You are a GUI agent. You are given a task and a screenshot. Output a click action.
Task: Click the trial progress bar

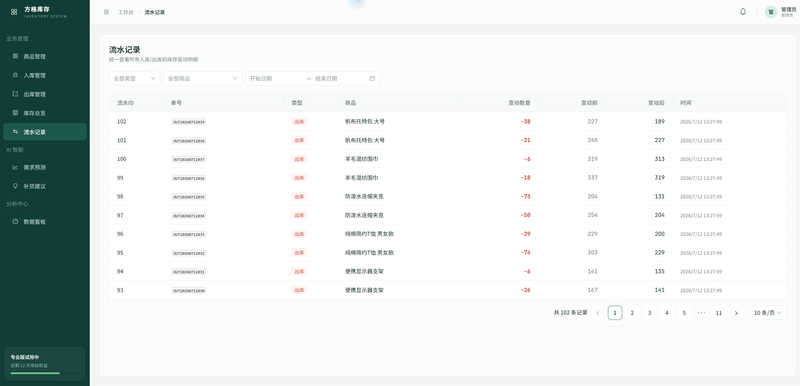pyautogui.click(x=45, y=373)
